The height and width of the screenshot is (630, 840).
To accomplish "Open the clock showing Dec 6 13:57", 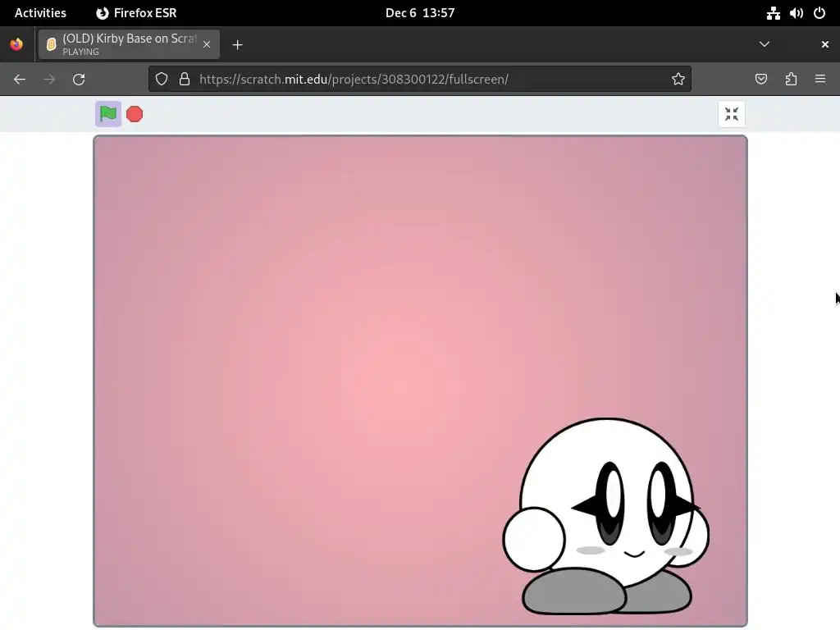I will (420, 13).
